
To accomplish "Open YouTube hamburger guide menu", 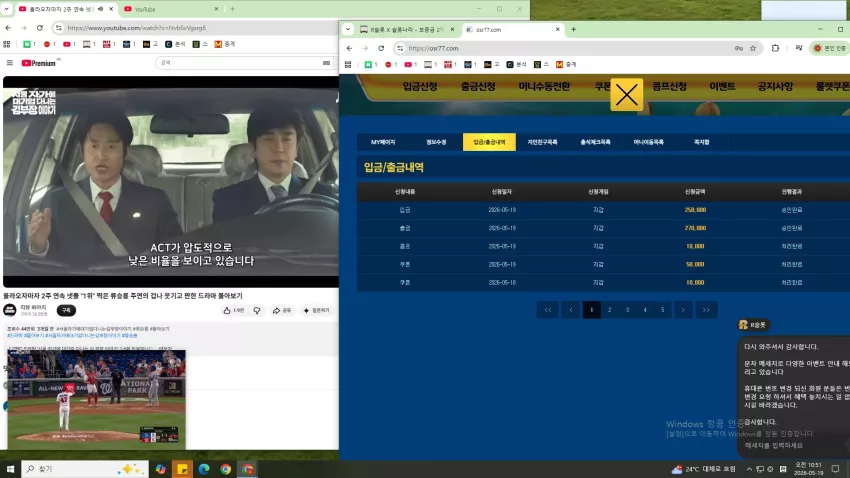I will (10, 63).
